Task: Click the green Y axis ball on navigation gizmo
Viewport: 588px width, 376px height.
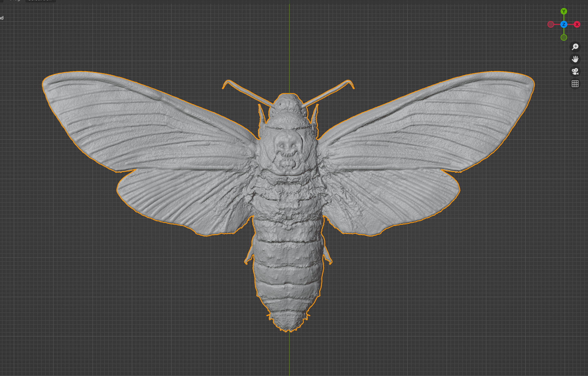Action: pyautogui.click(x=564, y=11)
